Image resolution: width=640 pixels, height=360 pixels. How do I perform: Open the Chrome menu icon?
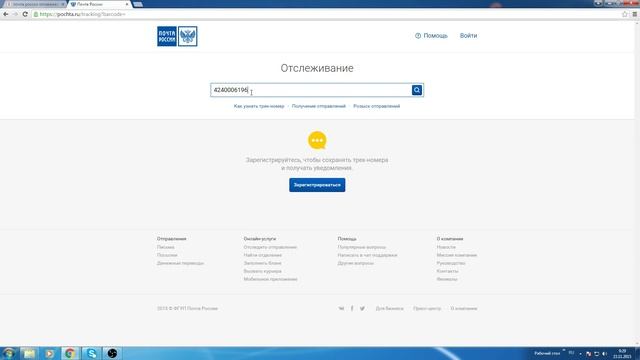click(635, 14)
